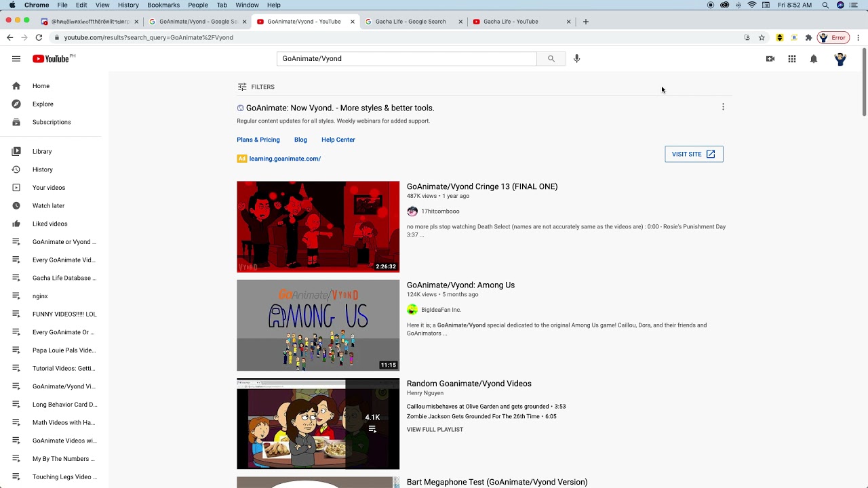Open the View menu in menu bar
This screenshot has width=868, height=488.
[x=102, y=5]
